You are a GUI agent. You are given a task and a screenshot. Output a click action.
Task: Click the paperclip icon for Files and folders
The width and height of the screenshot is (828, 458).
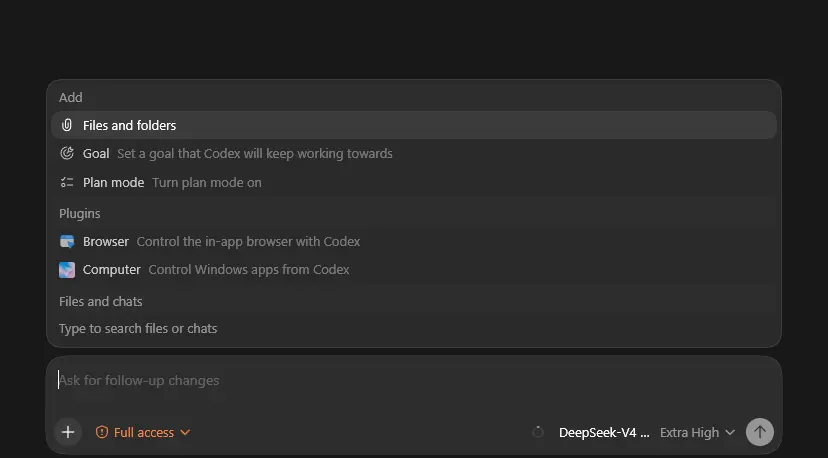point(67,125)
